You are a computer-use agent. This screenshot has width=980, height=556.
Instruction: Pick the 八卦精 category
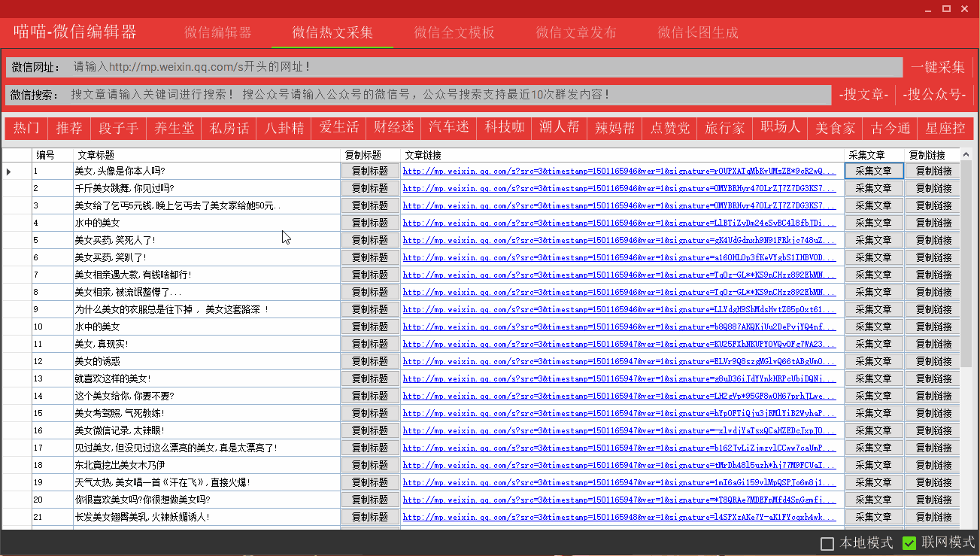coord(284,128)
